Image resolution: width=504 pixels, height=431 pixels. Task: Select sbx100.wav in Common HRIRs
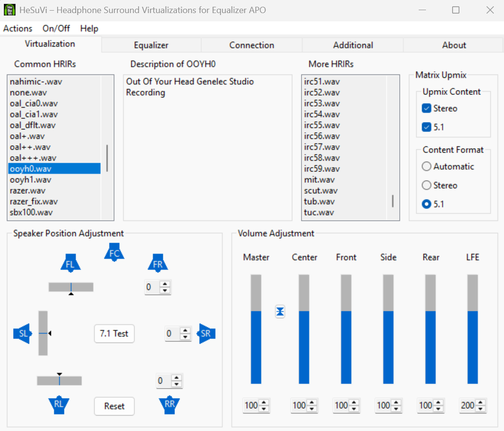point(54,213)
